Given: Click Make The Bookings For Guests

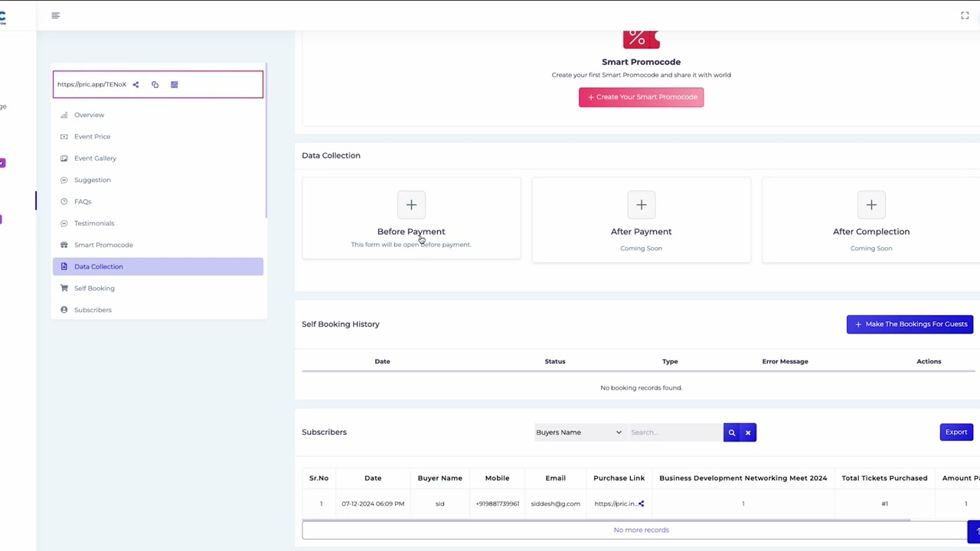Looking at the screenshot, I should (910, 324).
